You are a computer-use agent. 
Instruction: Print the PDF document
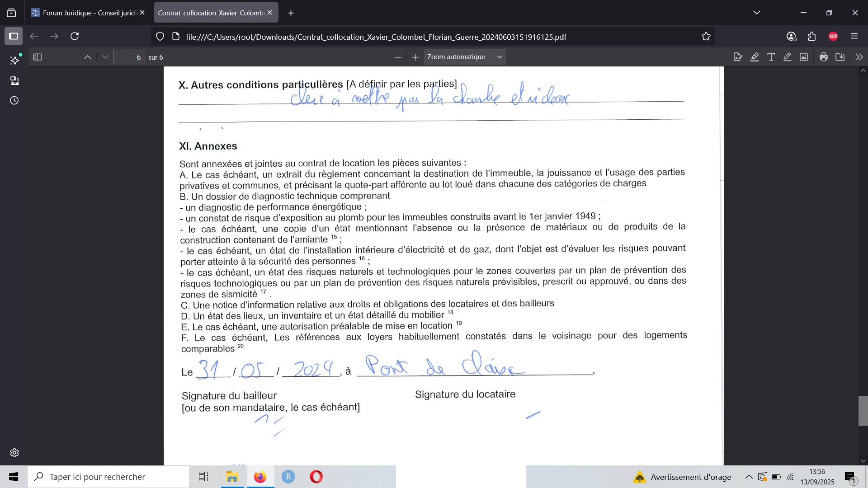tap(824, 57)
